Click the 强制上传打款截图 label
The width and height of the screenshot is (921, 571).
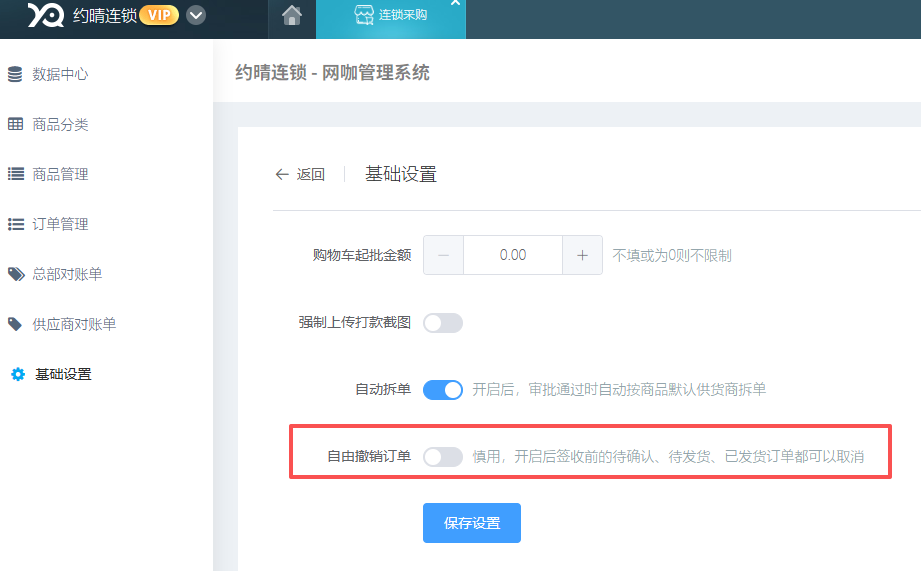355,323
